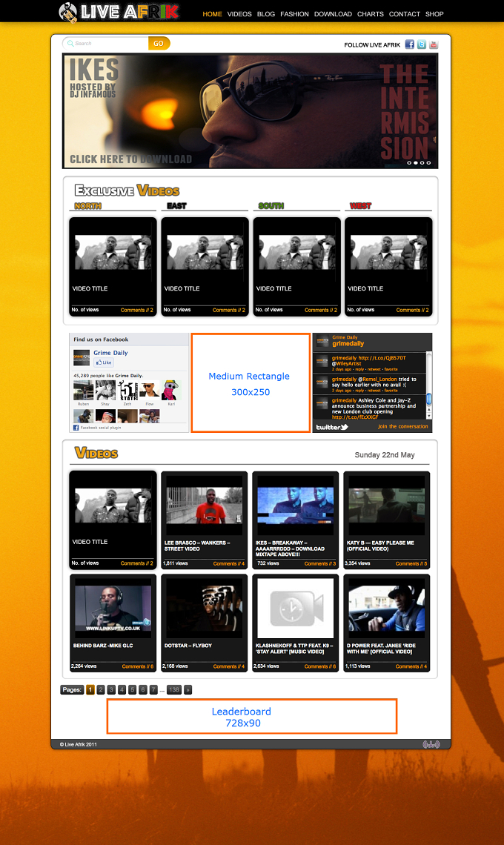Open the Grime Daily Facebook link
Screen dimensions: 504x845
point(110,352)
